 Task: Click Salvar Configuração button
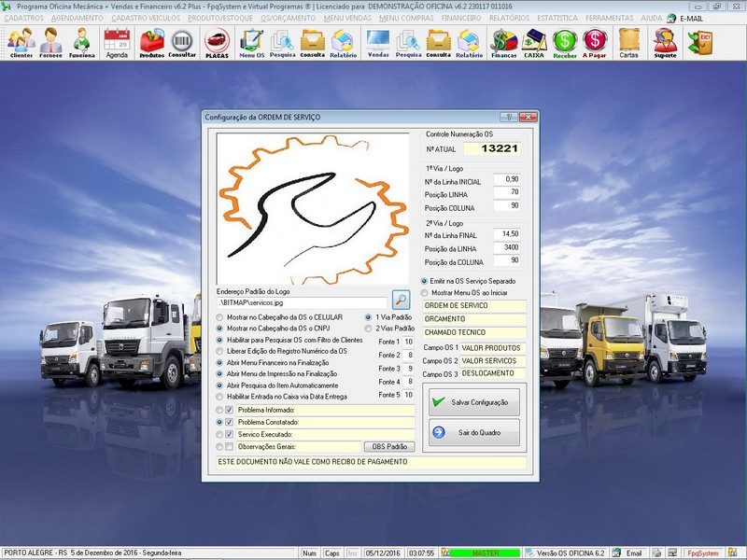[x=474, y=402]
